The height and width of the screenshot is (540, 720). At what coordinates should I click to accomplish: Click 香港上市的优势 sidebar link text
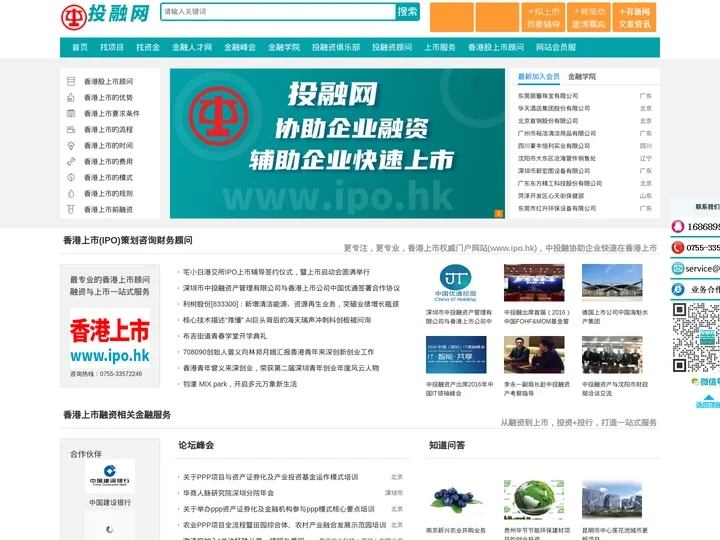point(108,97)
